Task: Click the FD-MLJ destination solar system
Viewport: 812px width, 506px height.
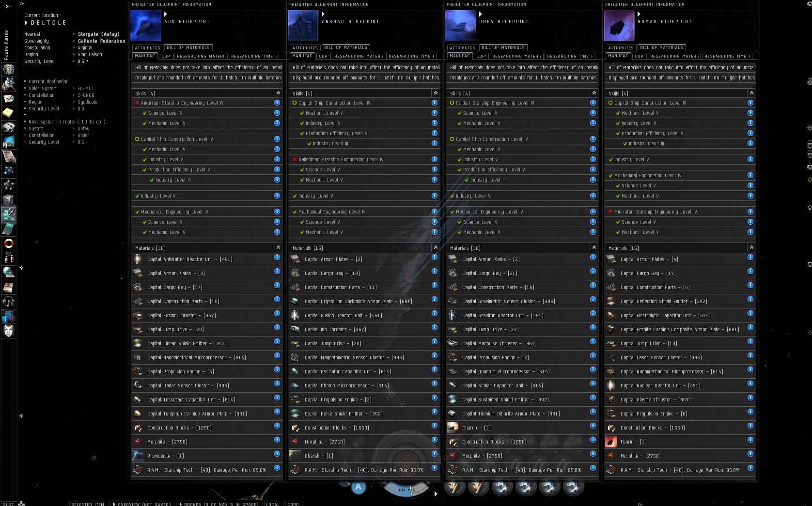Action: [x=85, y=89]
